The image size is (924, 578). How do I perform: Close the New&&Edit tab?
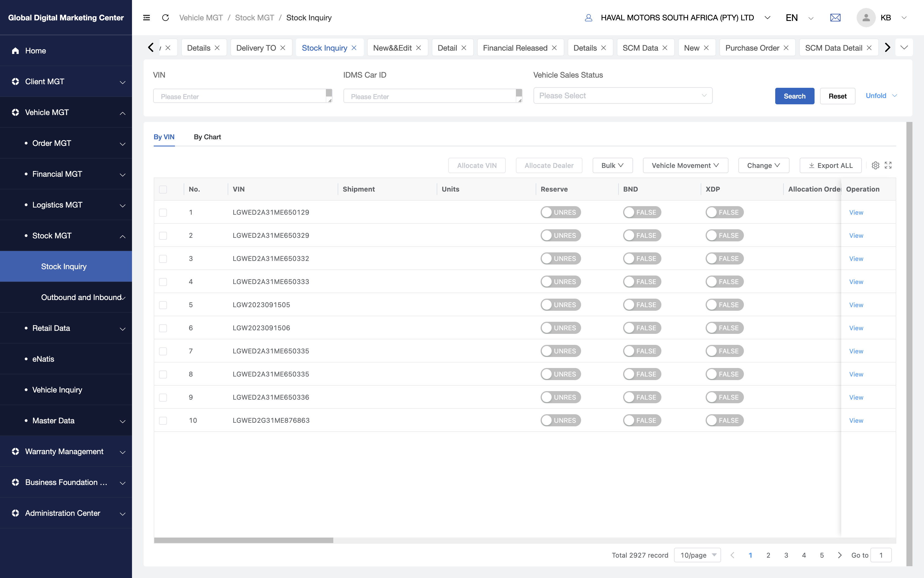tap(419, 48)
